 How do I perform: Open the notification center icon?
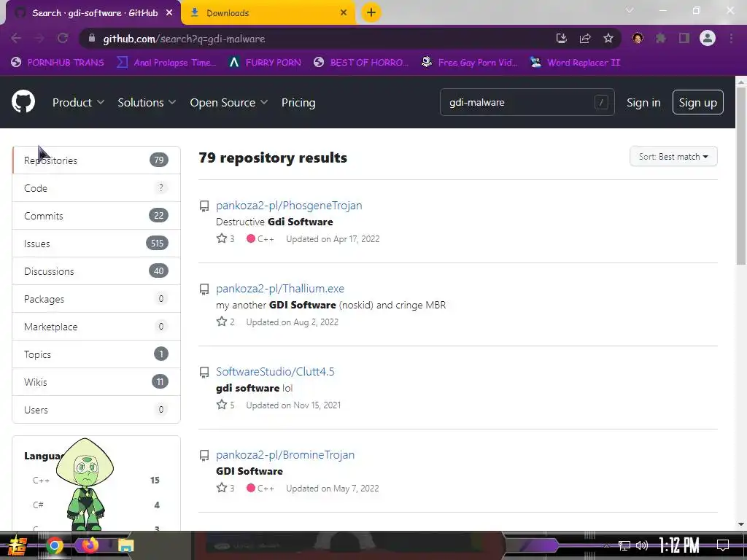723,545
